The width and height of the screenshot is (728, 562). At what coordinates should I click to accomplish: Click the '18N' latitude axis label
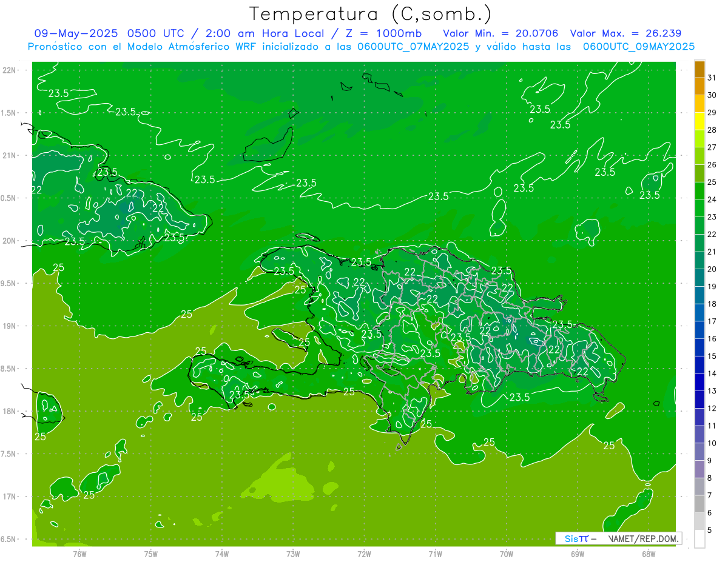point(9,412)
